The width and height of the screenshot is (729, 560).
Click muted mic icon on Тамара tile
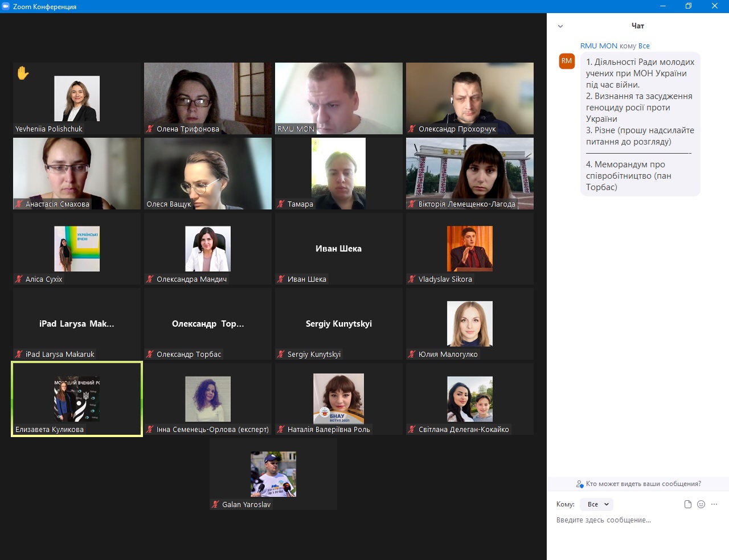pos(281,204)
